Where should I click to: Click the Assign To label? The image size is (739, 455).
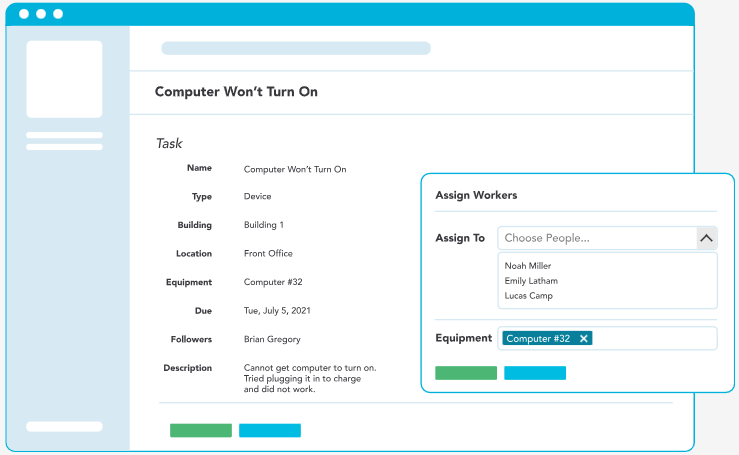tap(460, 238)
